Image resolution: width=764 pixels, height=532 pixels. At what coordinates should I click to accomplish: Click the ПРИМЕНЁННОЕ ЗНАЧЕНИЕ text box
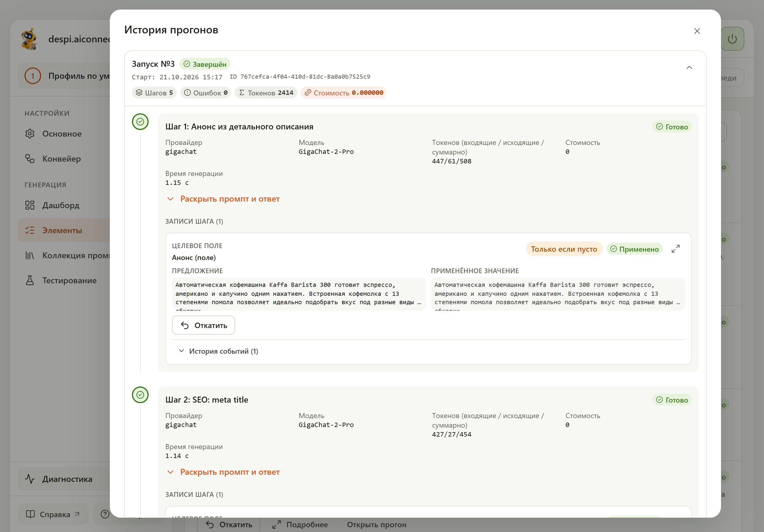click(x=558, y=294)
